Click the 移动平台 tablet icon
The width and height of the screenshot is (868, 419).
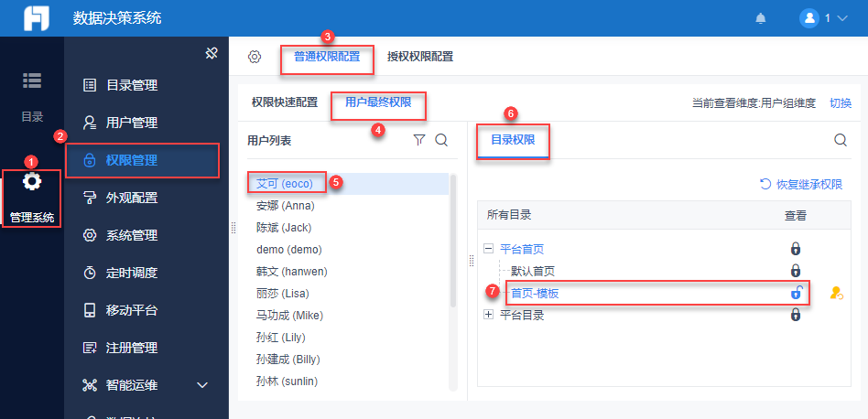tap(89, 310)
